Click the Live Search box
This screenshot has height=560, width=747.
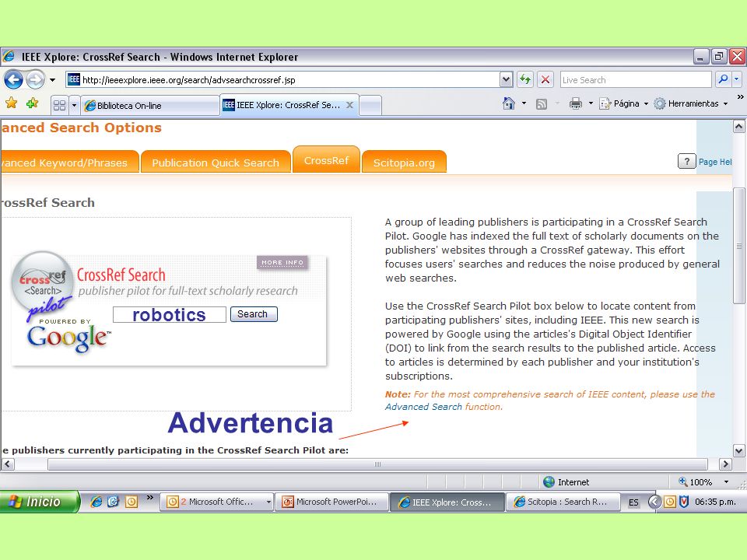pos(635,80)
